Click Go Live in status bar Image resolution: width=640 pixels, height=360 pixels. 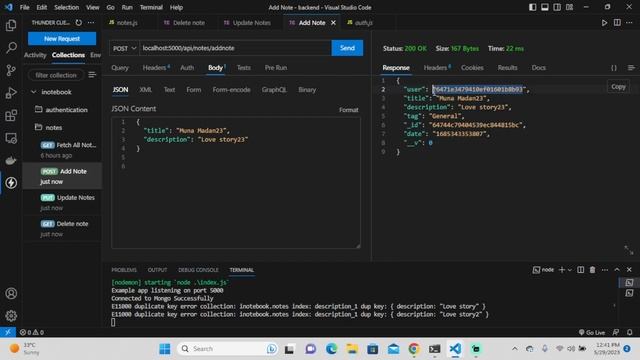(x=591, y=332)
